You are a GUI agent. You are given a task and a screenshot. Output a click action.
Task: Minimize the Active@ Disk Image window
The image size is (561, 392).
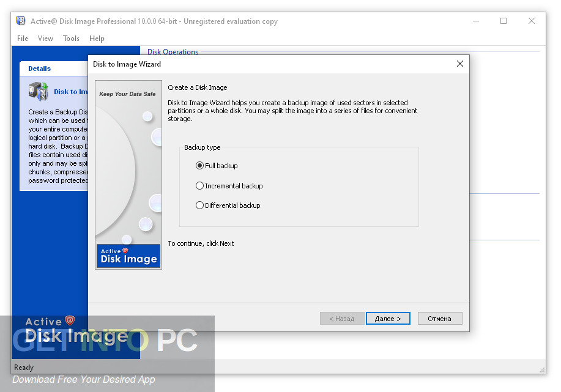(476, 21)
